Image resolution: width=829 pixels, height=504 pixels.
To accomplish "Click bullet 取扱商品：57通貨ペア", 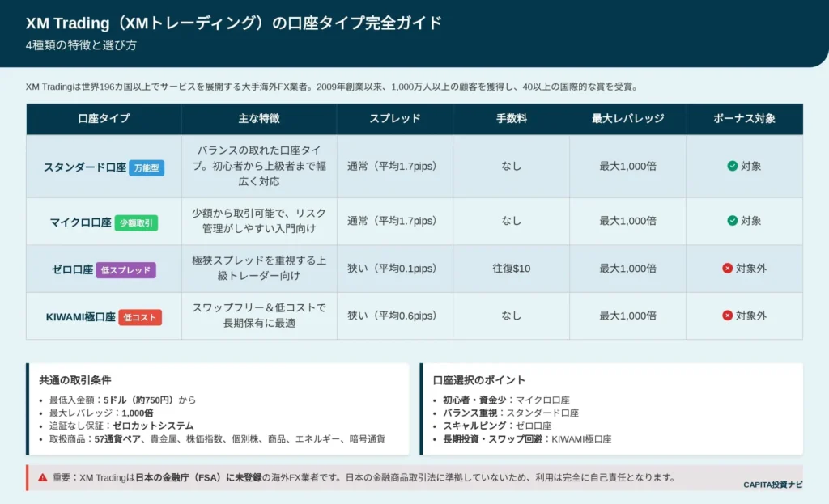I will click(x=217, y=438).
